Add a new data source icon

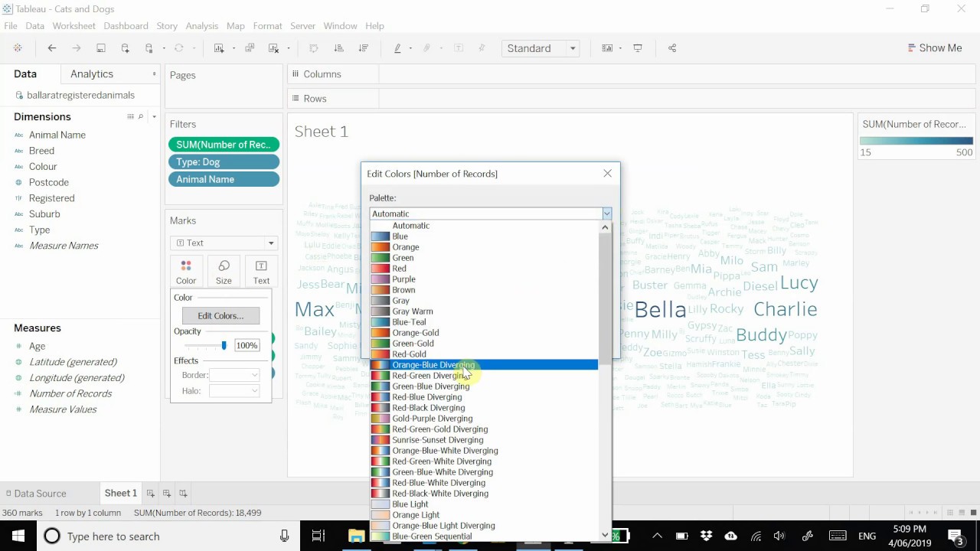click(x=125, y=48)
